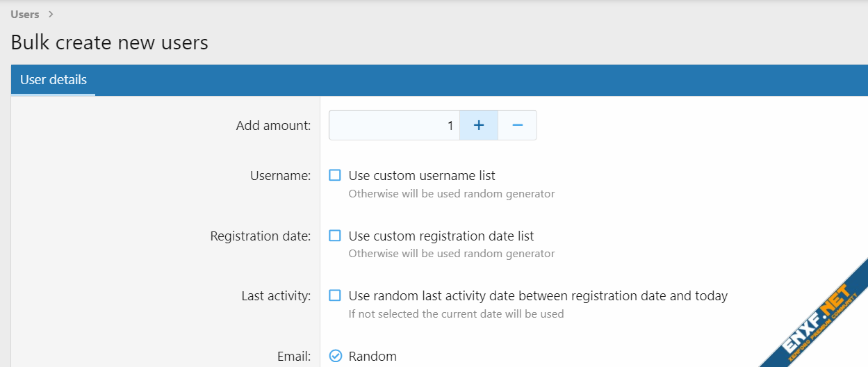Click the breadcrumb arrow next to Users
The height and width of the screenshot is (367, 868).
pyautogui.click(x=51, y=14)
